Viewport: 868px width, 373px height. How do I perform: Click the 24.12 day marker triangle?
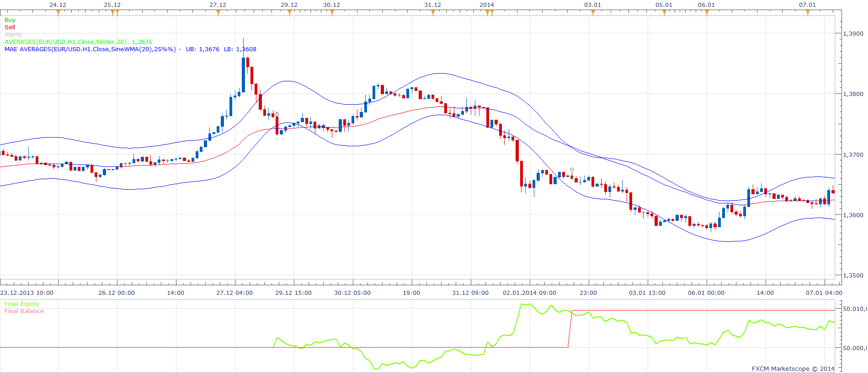[58, 12]
